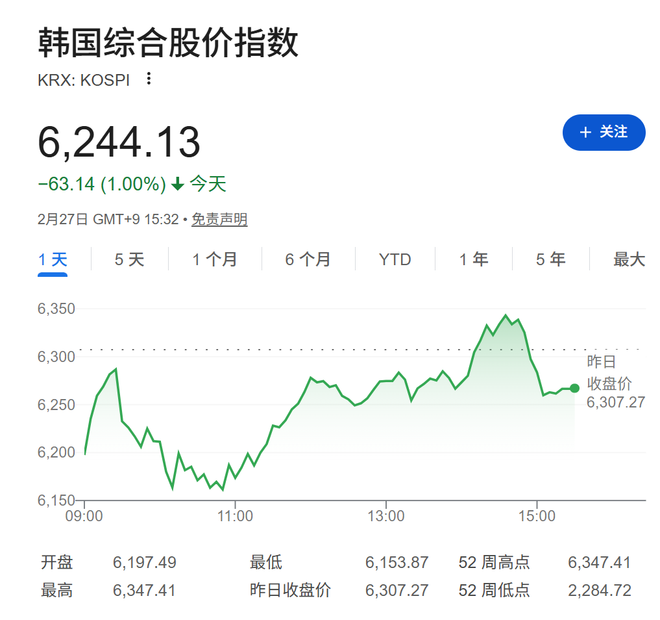Click the 关注 follow button

tap(603, 132)
